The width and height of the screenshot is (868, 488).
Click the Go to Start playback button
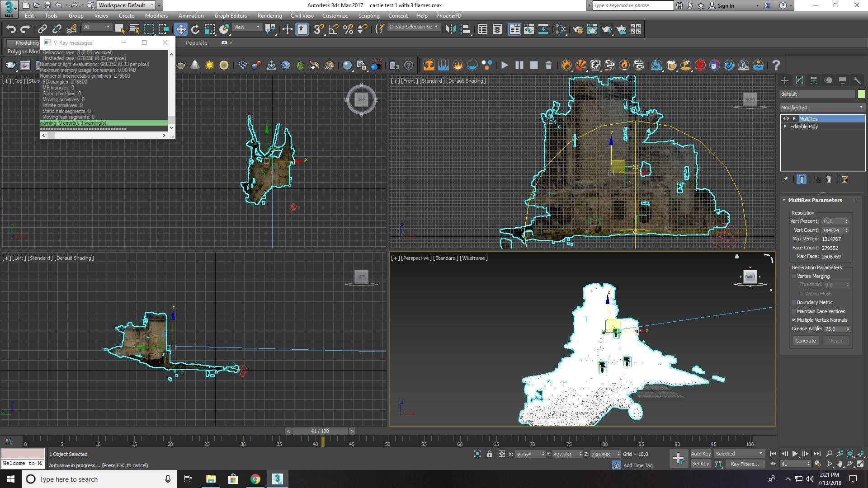click(x=773, y=454)
